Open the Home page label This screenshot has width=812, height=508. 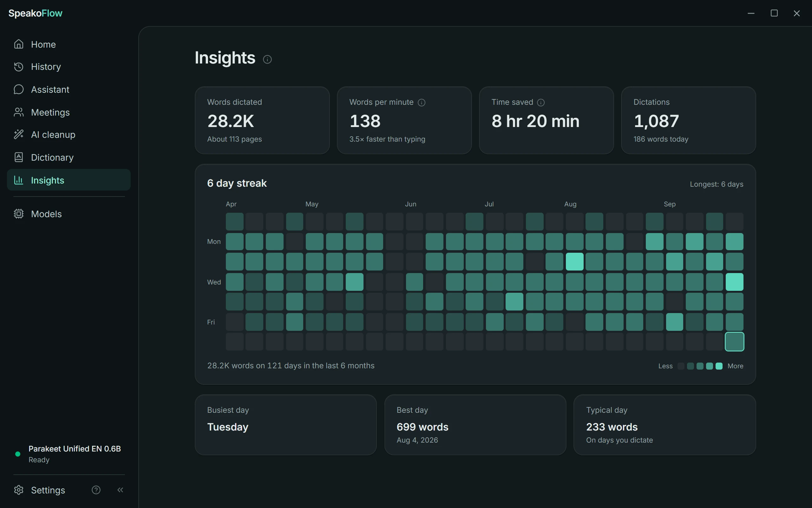coord(43,44)
